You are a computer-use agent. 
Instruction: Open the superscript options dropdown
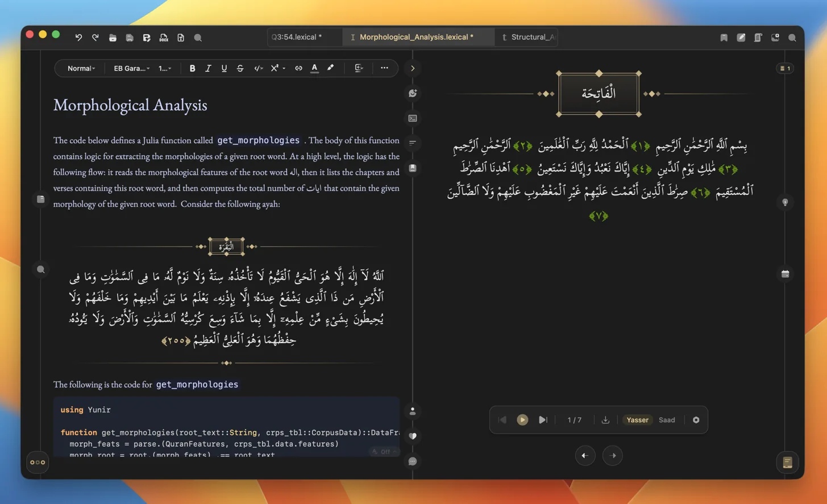pyautogui.click(x=277, y=68)
